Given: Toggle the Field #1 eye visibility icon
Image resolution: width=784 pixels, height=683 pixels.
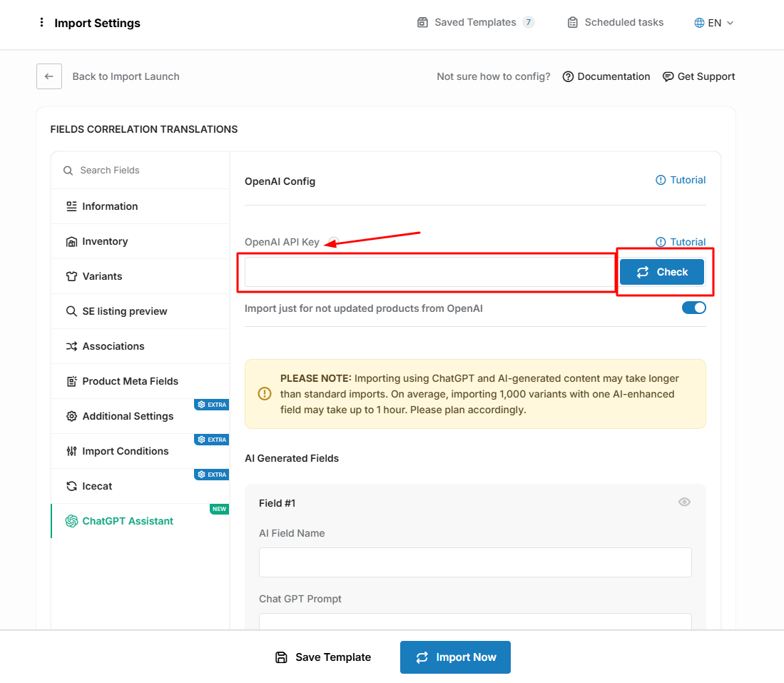Looking at the screenshot, I should (685, 502).
